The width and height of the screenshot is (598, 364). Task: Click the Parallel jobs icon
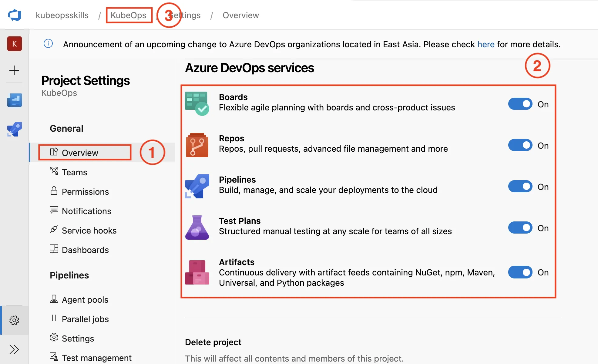tap(54, 318)
